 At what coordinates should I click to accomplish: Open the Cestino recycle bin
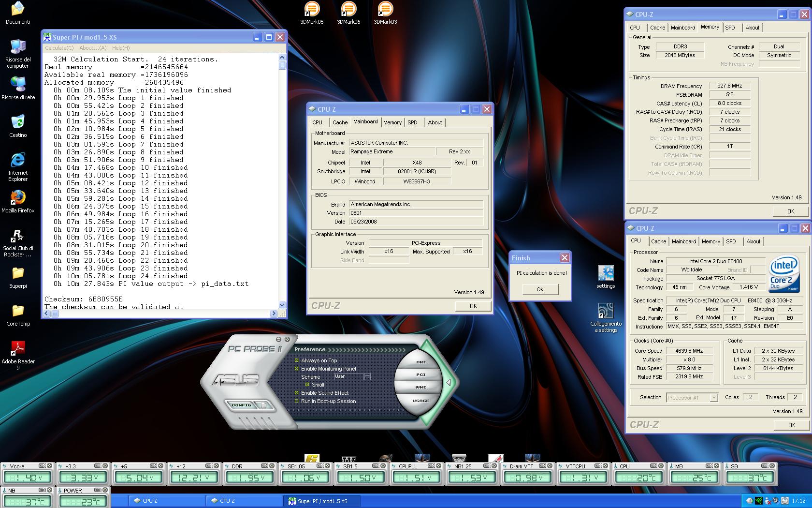tap(18, 126)
